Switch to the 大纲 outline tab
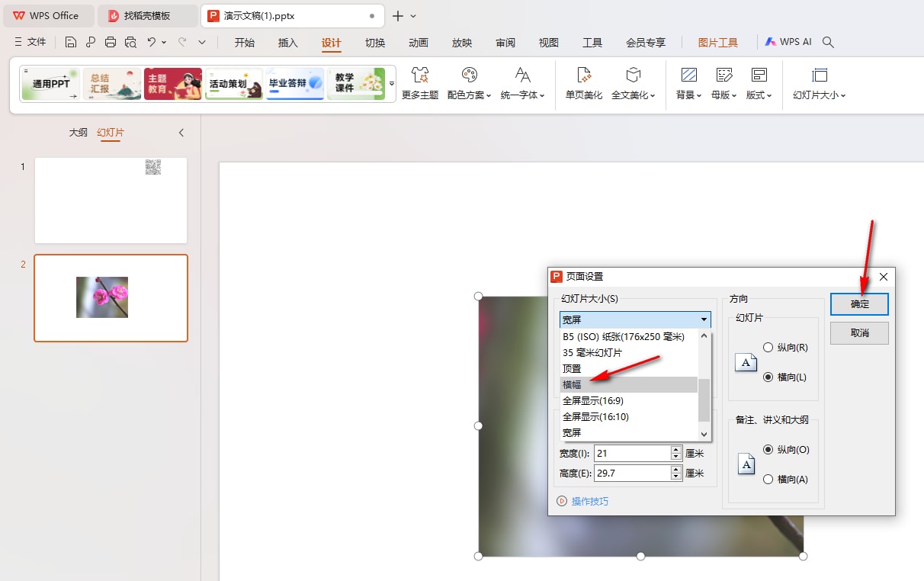924x581 pixels. 79,133
